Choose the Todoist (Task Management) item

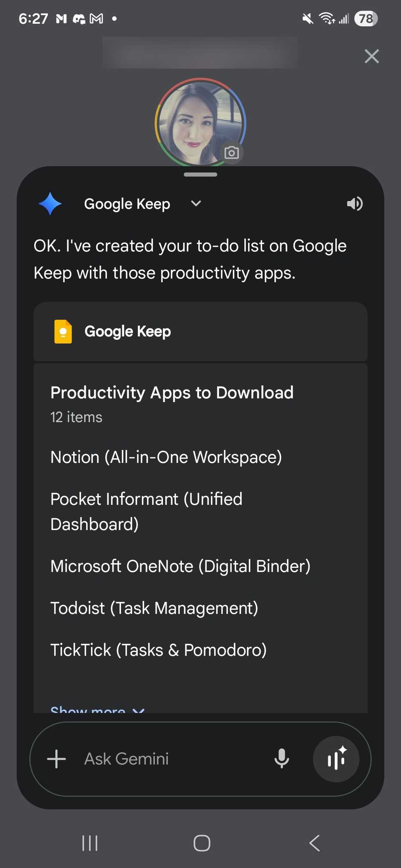[154, 608]
